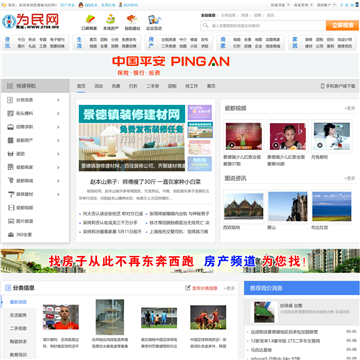Open 更多 link in 图说资讯 section
This screenshot has height=360, width=360.
pos(350,179)
